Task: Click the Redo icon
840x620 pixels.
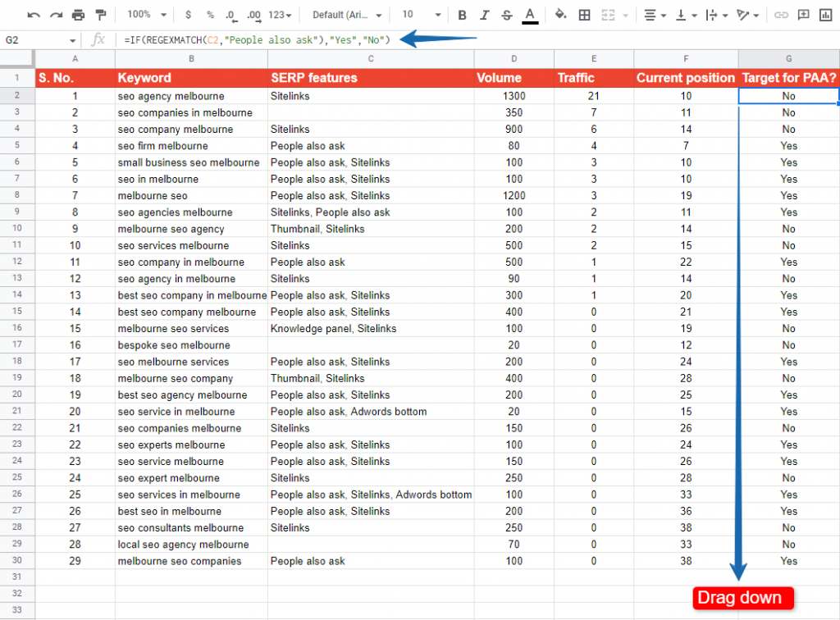Action: pyautogui.click(x=56, y=15)
